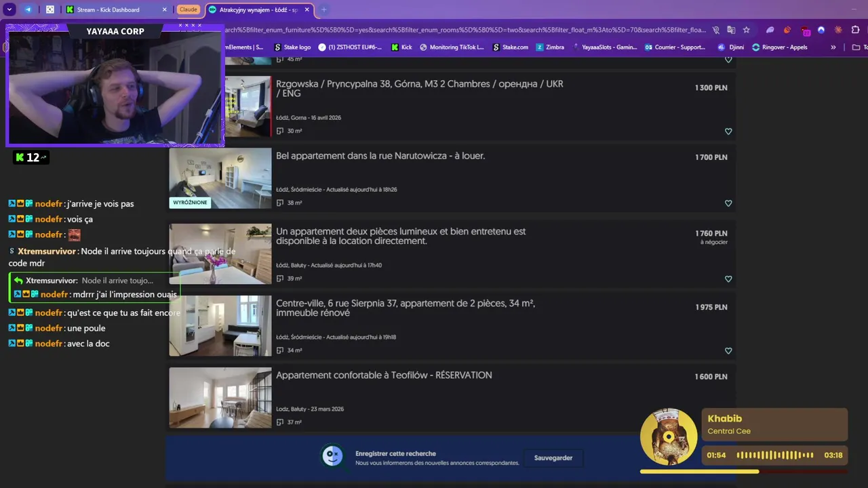Image resolution: width=868 pixels, height=488 pixels.
Task: Focus the browser address bar URL
Action: coord(465,30)
